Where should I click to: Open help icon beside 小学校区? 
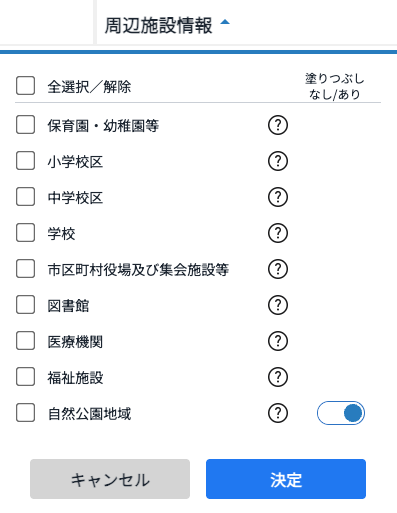(278, 161)
